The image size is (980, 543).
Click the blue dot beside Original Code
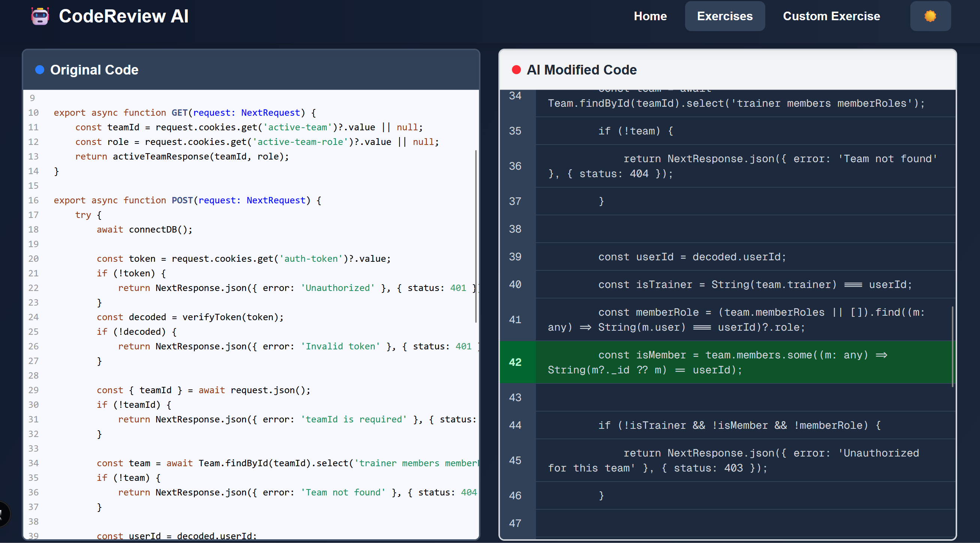tap(40, 70)
